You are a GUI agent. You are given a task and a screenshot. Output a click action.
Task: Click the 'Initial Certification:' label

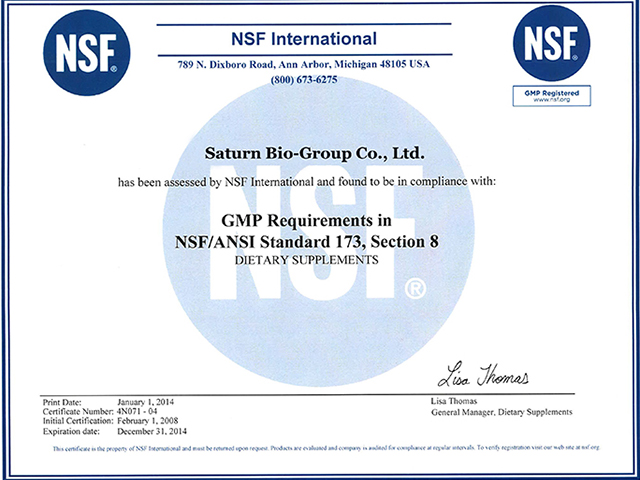(x=78, y=421)
